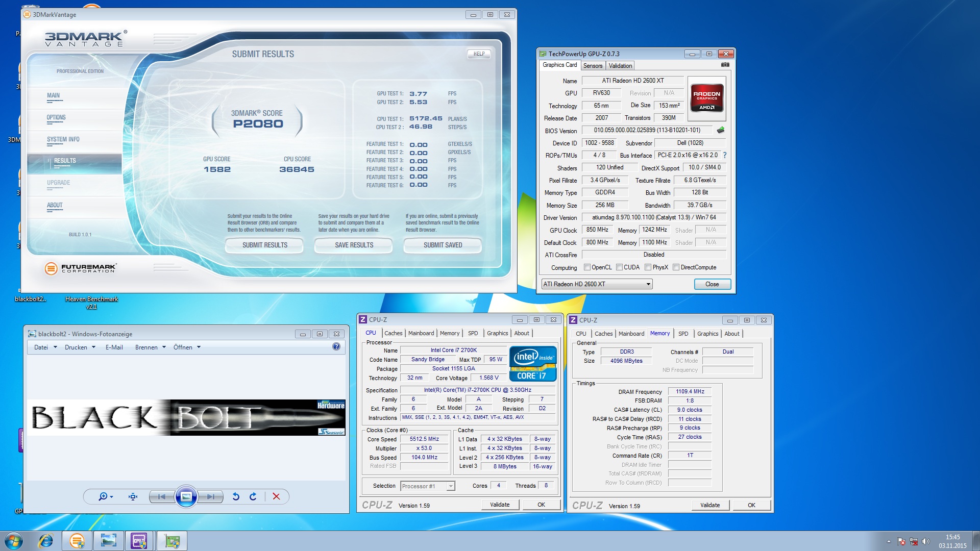Click the Core Speed 5512.5 MHz value
This screenshot has height=551, width=980.
pyautogui.click(x=424, y=439)
